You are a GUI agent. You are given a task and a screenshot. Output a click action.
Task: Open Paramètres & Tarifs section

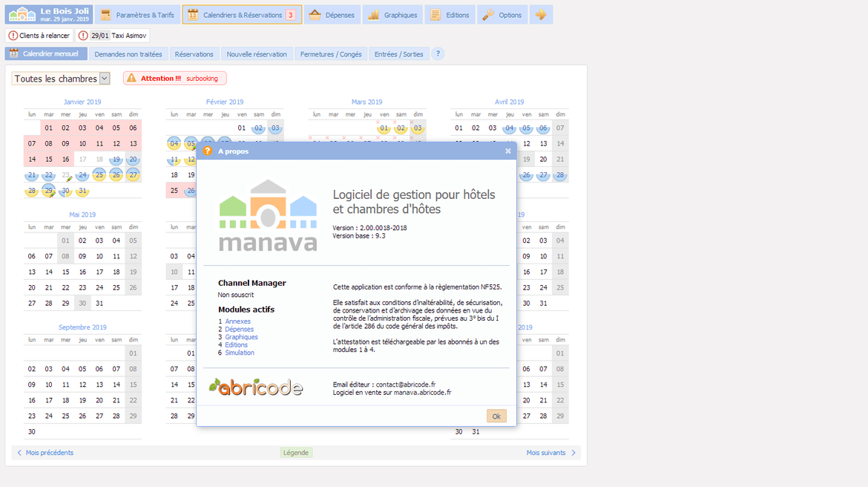point(138,15)
